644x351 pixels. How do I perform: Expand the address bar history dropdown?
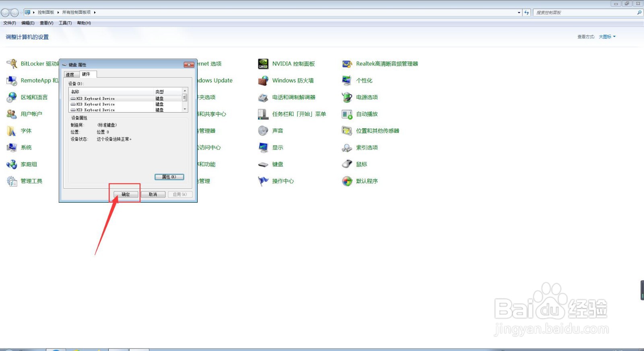click(x=519, y=12)
